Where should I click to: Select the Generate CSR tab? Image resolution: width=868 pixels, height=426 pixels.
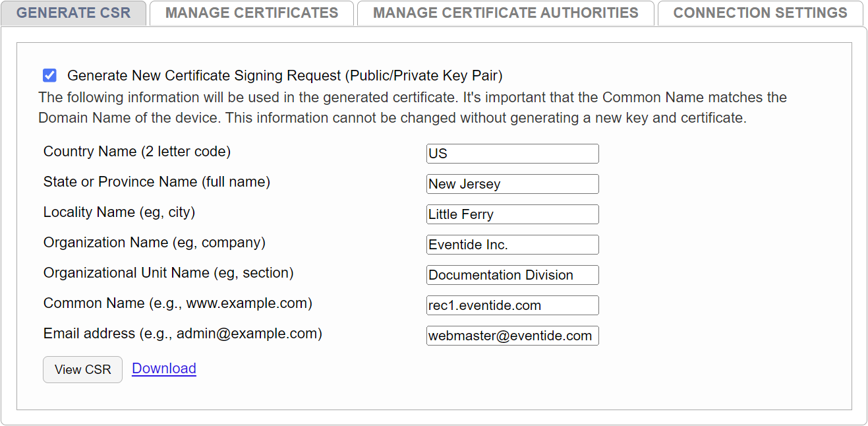pyautogui.click(x=73, y=13)
